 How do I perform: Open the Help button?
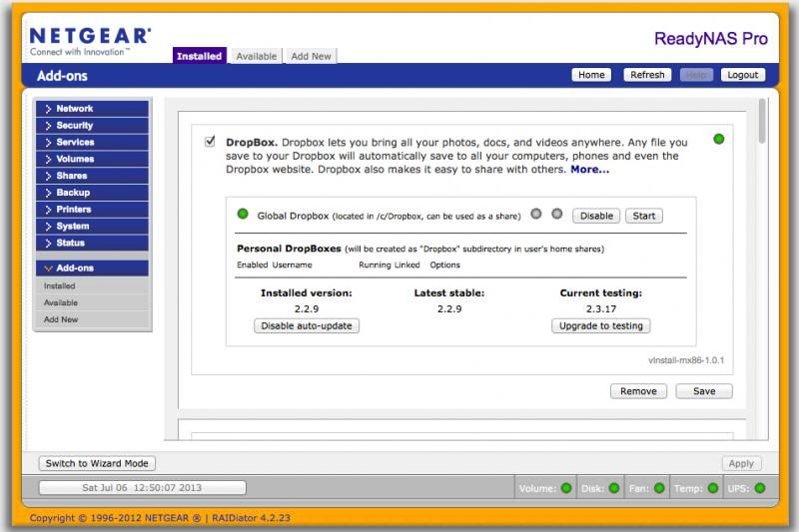click(696, 75)
